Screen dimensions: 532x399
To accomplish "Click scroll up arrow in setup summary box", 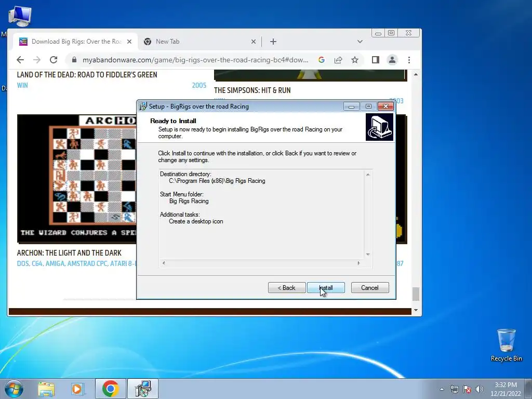I will click(368, 175).
